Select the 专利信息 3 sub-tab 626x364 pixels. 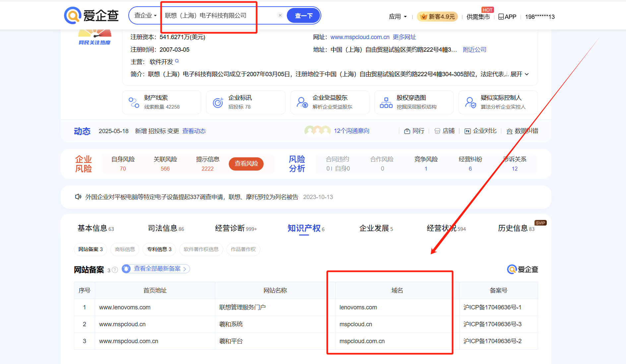click(x=159, y=249)
